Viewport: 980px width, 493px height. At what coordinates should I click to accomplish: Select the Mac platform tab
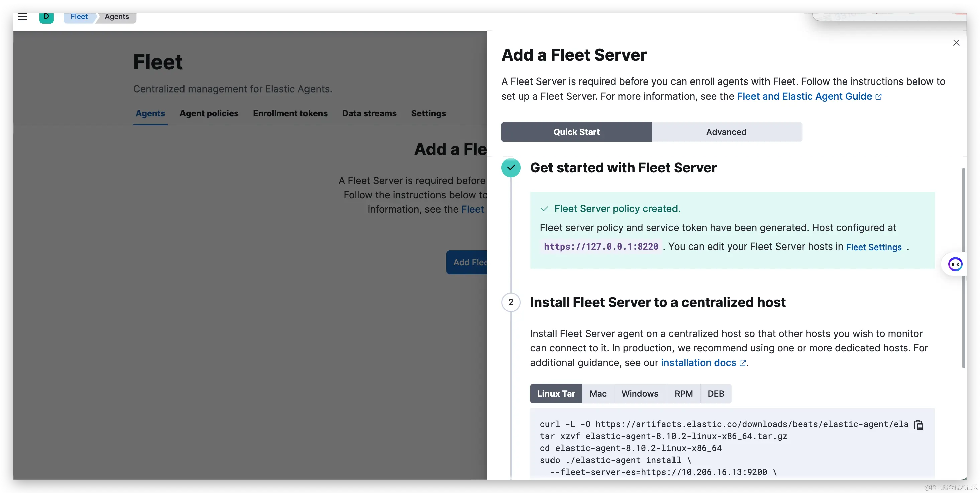click(598, 394)
